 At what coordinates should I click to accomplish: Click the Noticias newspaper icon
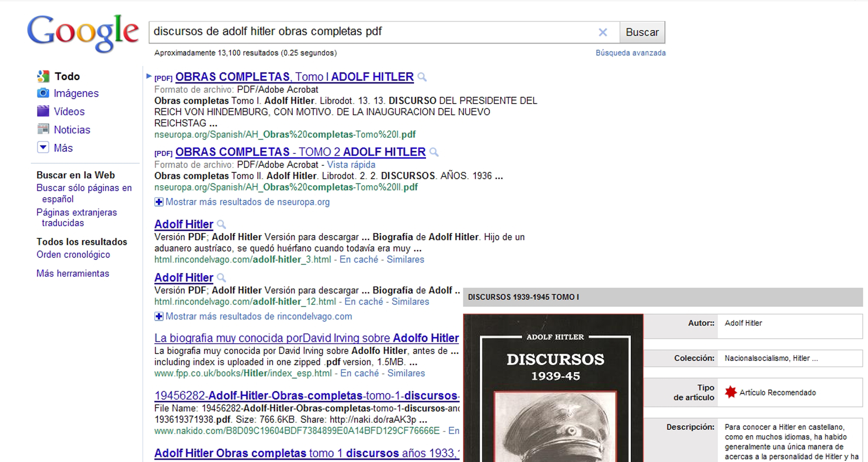tap(43, 129)
